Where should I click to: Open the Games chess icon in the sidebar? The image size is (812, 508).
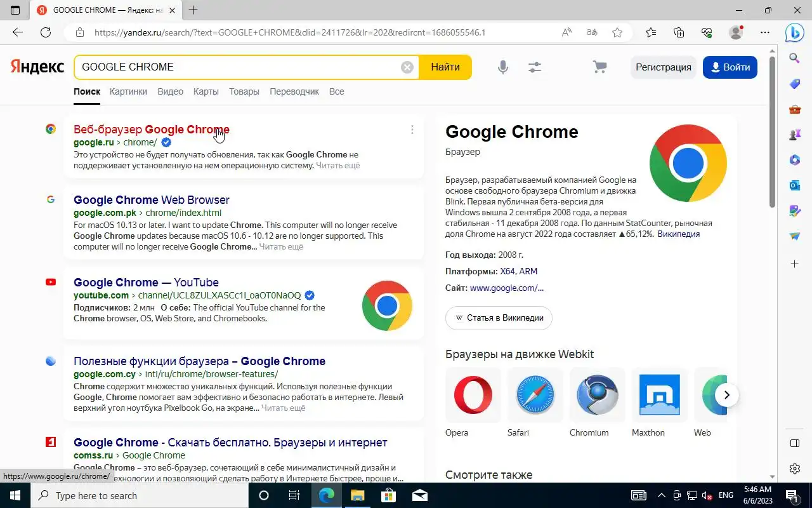point(795,135)
